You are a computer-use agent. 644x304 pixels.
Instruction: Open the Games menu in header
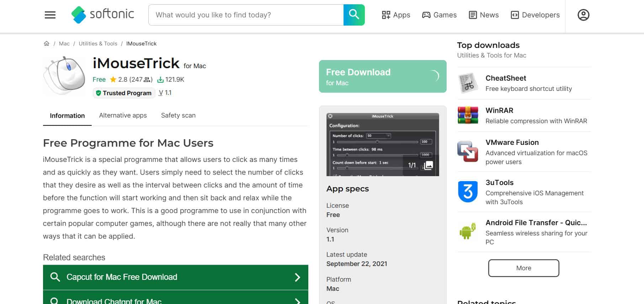(439, 15)
